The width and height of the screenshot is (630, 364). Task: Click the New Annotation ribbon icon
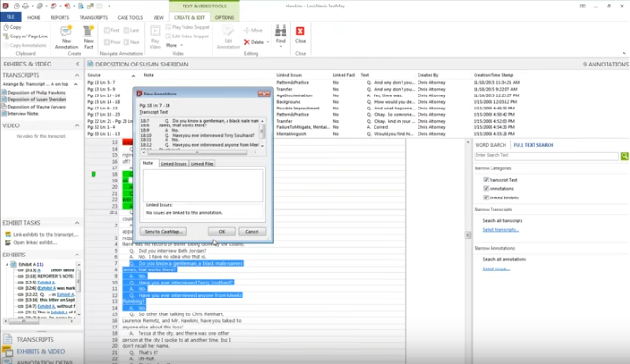66,32
